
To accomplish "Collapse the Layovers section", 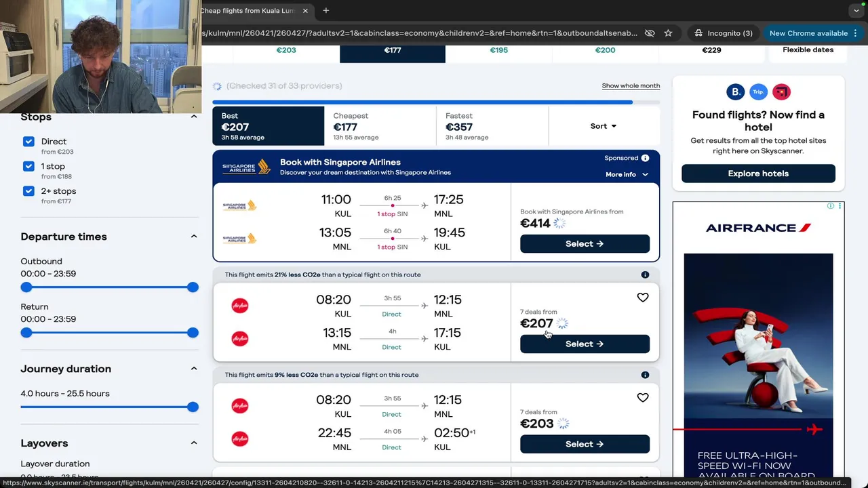I will (x=194, y=443).
